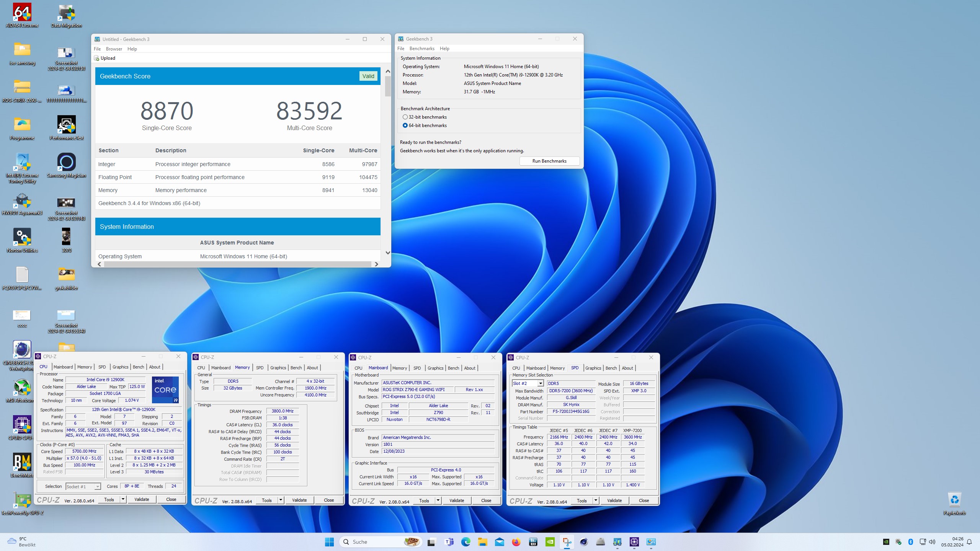Click the Valid badge in Geekbench Score

coord(368,76)
